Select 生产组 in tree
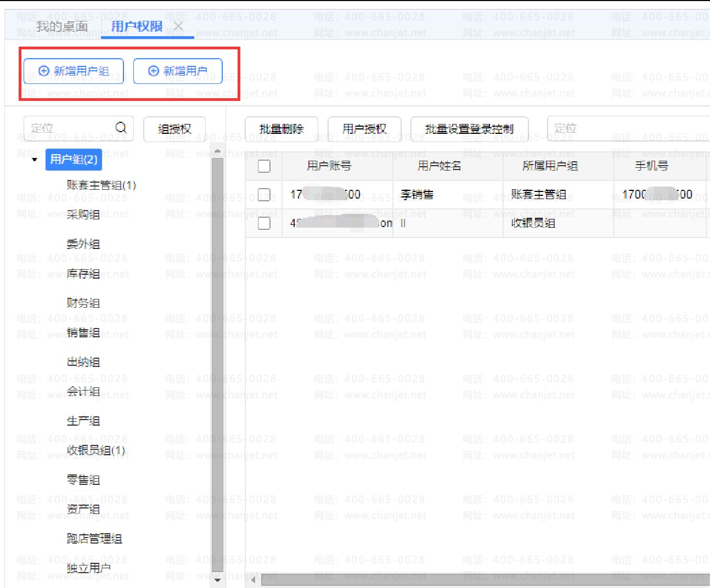 83,421
